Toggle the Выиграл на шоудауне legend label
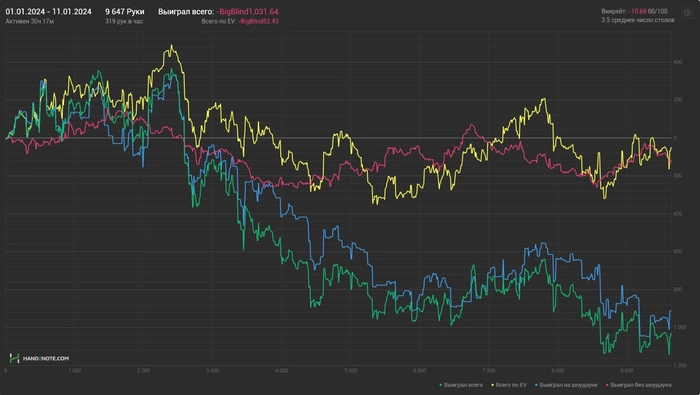The height and width of the screenshot is (395, 700). point(568,385)
